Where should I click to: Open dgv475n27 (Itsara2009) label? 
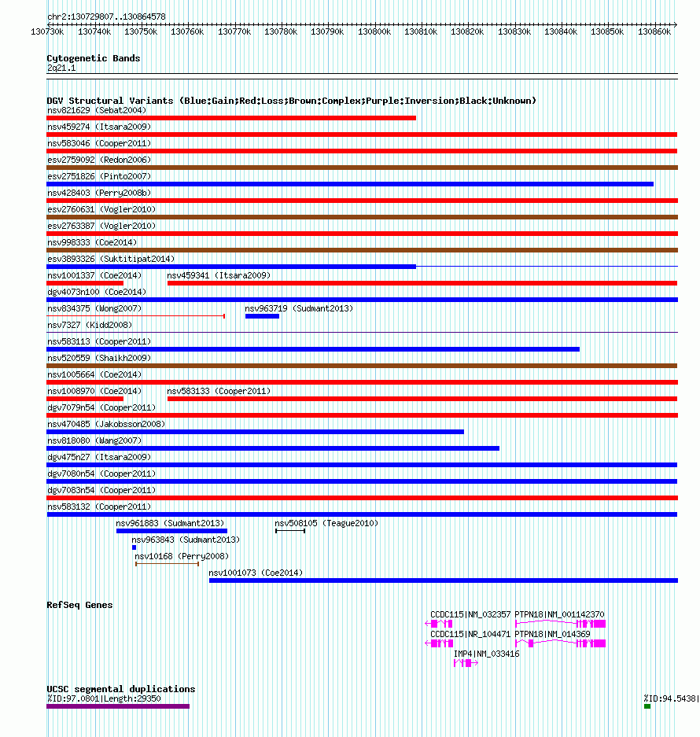coord(99,457)
